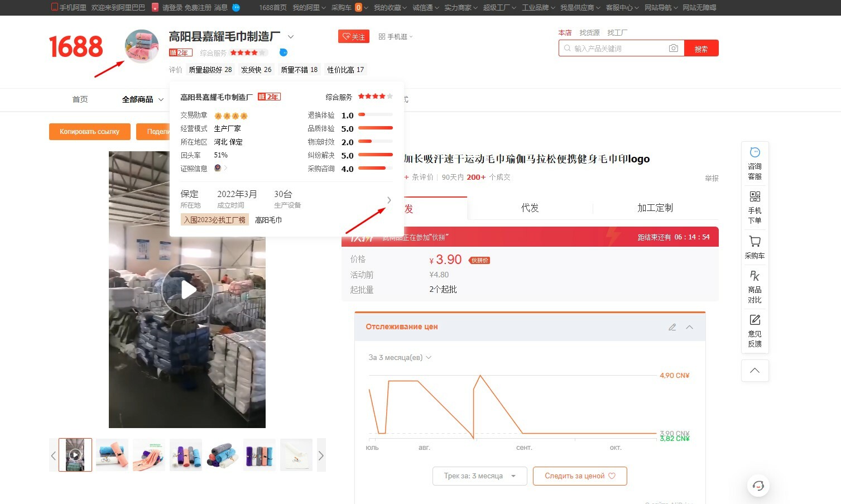Click the 消息 messages link

pyautogui.click(x=221, y=7)
